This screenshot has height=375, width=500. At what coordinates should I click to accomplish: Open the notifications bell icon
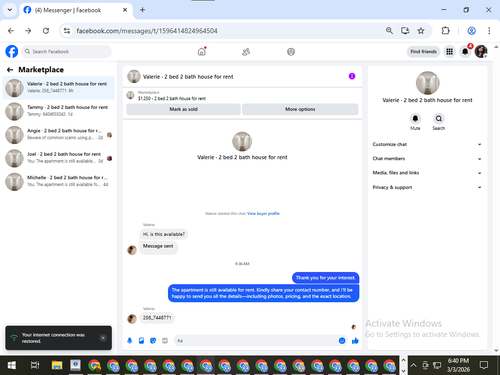(x=465, y=52)
